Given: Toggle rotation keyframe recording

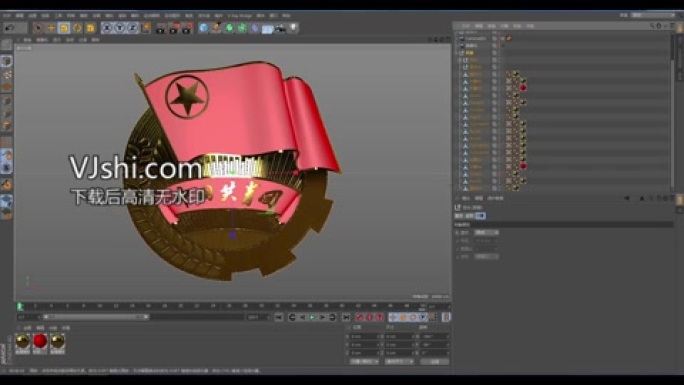Looking at the screenshot, I should click(413, 317).
